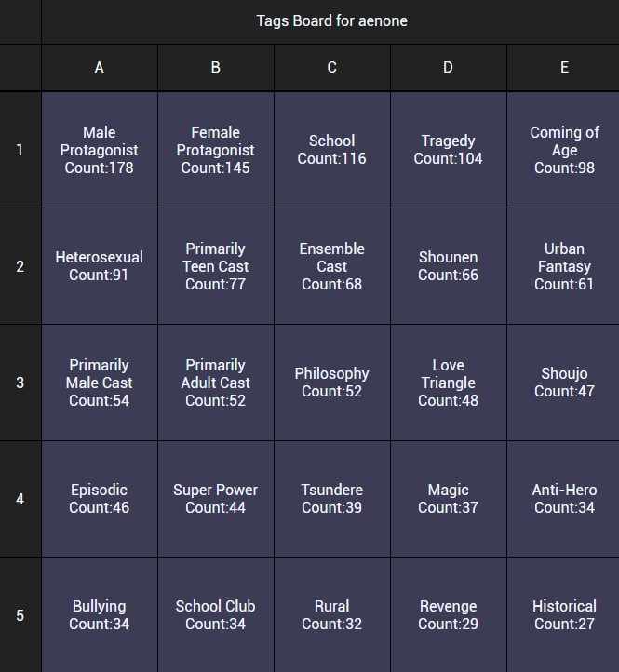The width and height of the screenshot is (619, 672).
Task: Select the Ensemble Cast cell
Action: click(331, 266)
